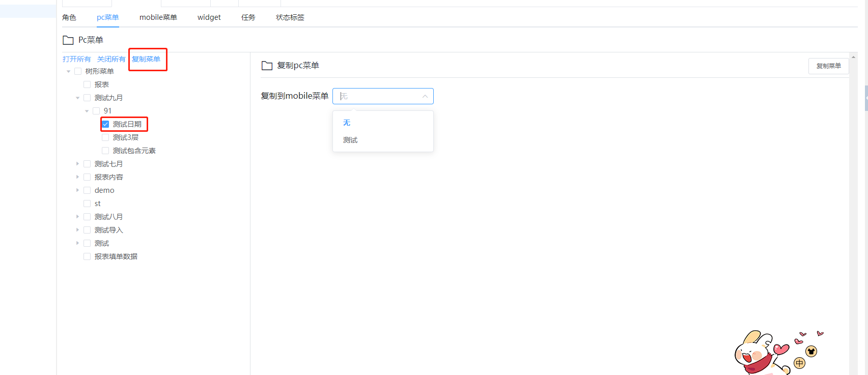Check the 91 node checkbox
Image resolution: width=868 pixels, height=375 pixels.
pyautogui.click(x=96, y=111)
